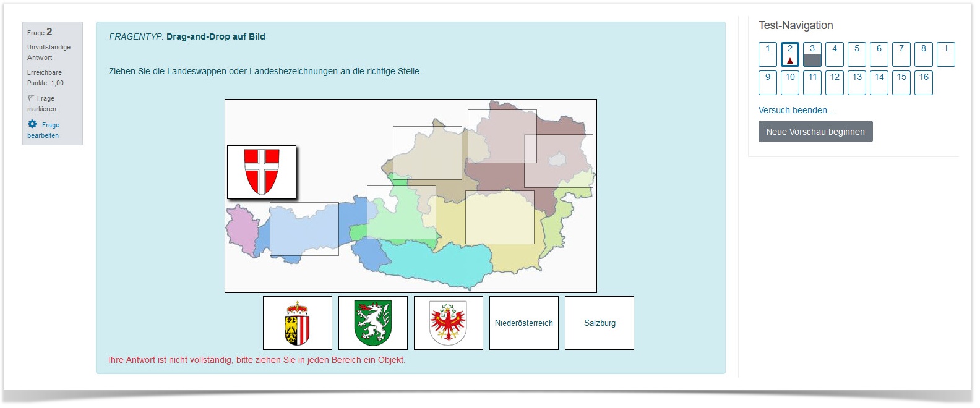Click Neue Vorschau beginnen button
980x408 pixels.
click(815, 132)
